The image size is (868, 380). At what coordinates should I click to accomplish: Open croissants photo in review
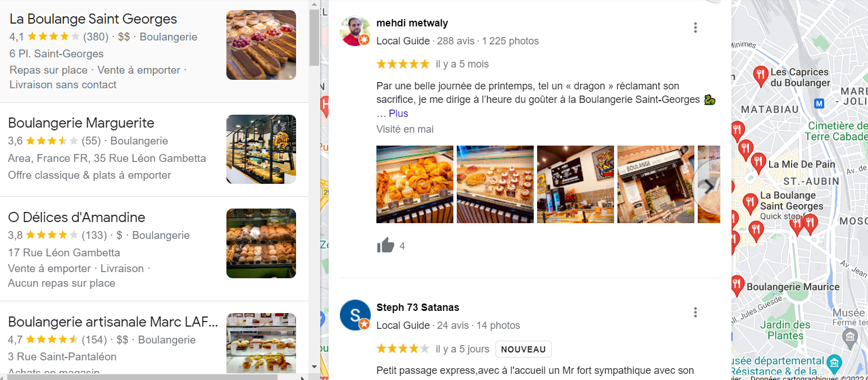[x=415, y=184]
